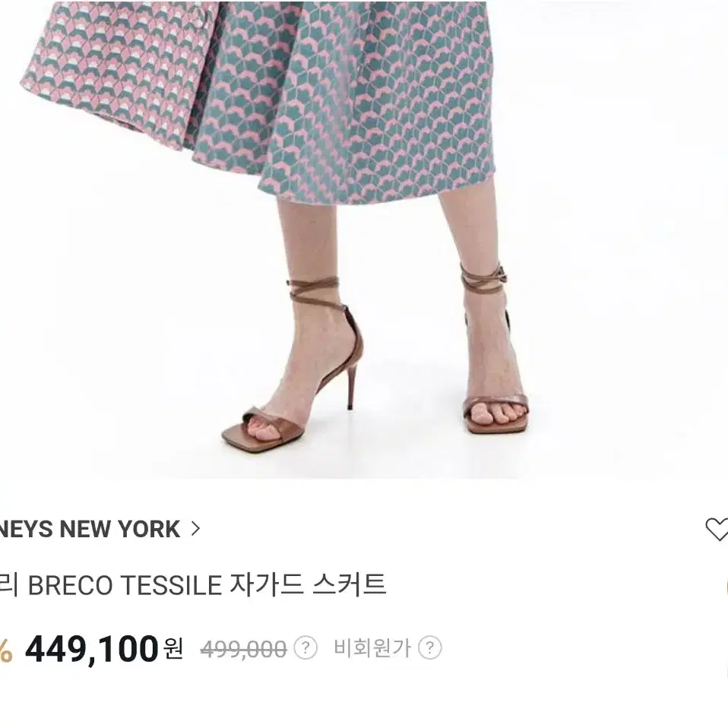
Task: Click the 자가드 스커트 text in title
Action: 307,585
